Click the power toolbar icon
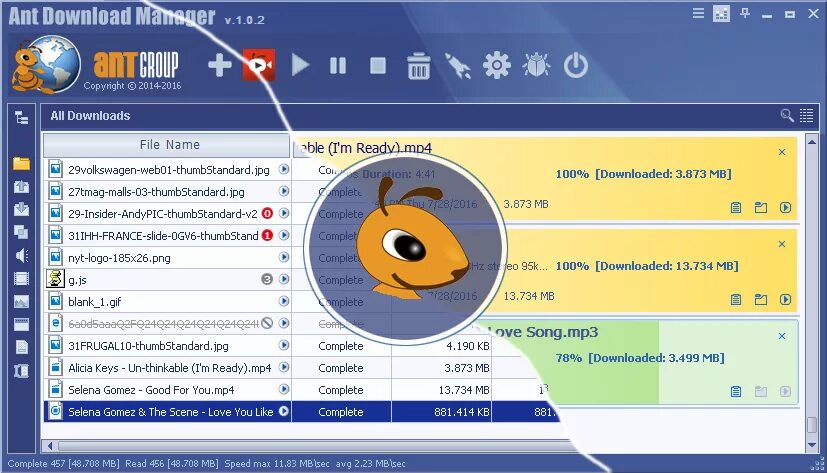This screenshot has height=473, width=827. 575,65
